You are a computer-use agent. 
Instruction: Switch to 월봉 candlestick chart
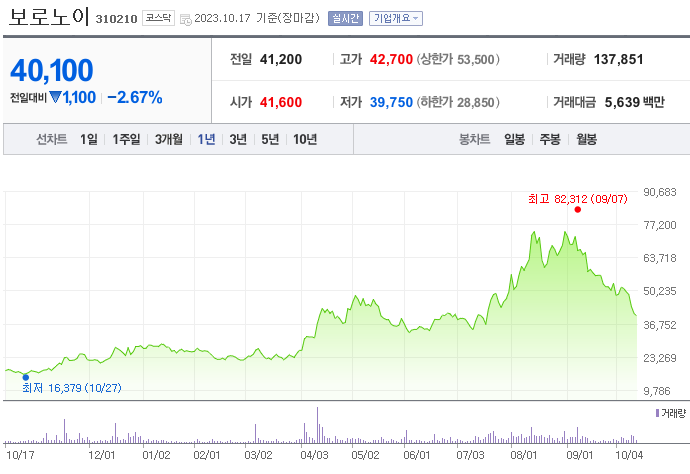587,140
